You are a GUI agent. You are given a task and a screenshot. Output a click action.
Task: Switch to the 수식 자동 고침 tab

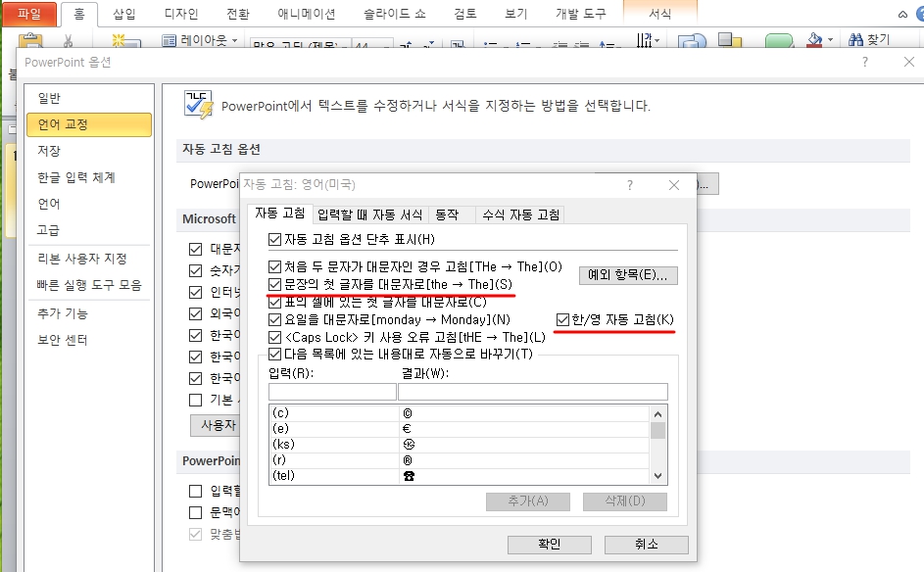[520, 214]
